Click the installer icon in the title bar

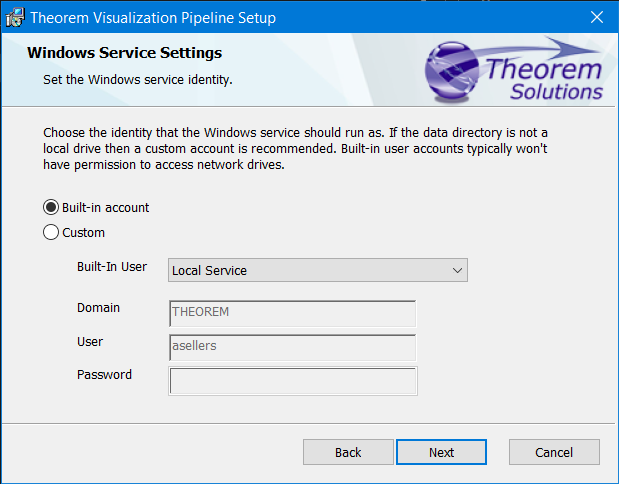(x=16, y=17)
